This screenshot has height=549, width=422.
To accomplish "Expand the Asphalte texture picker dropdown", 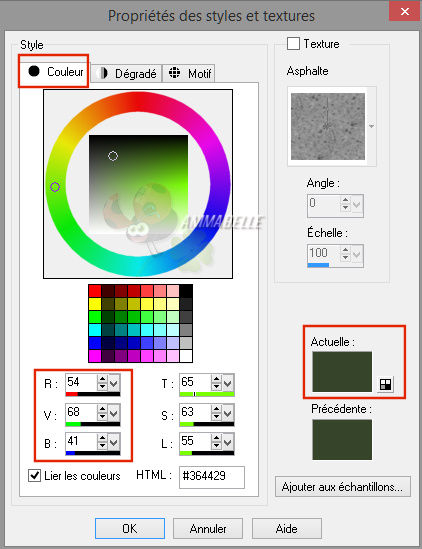I will pos(372,126).
